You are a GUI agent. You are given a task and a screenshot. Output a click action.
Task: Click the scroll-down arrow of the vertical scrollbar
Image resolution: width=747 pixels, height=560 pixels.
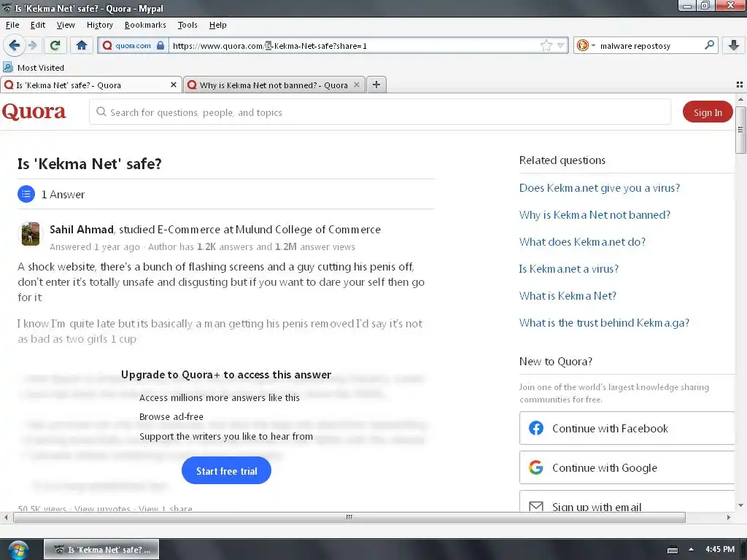coord(740,505)
